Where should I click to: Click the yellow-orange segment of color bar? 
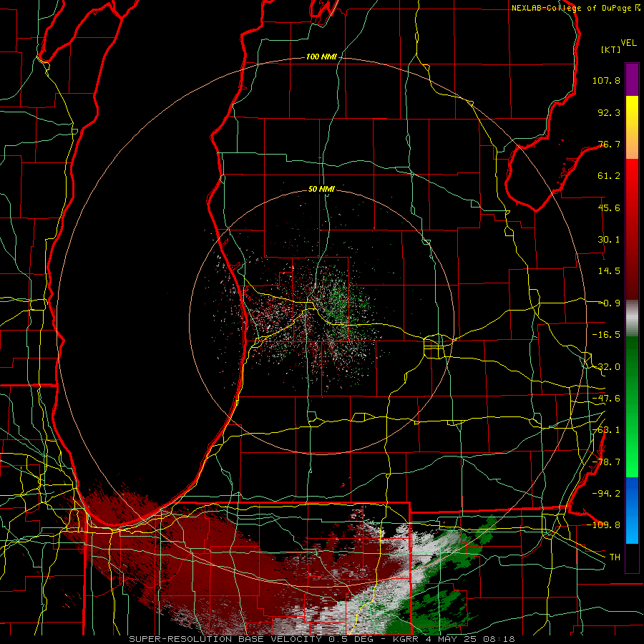[x=632, y=128]
